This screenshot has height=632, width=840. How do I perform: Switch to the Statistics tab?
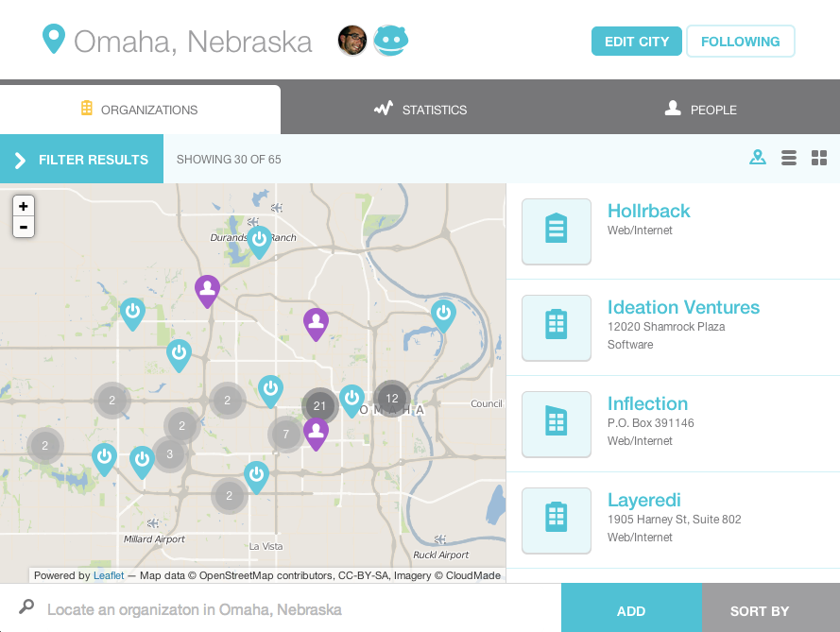420,110
